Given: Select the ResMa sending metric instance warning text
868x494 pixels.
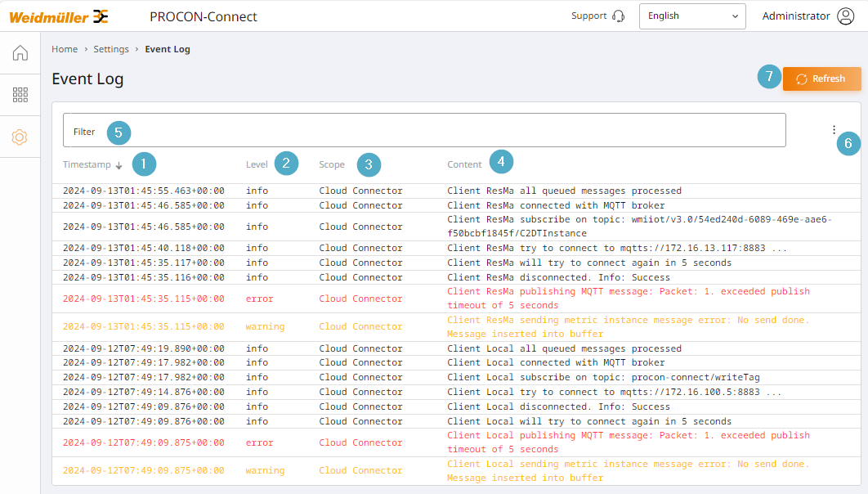Looking at the screenshot, I should click(629, 327).
